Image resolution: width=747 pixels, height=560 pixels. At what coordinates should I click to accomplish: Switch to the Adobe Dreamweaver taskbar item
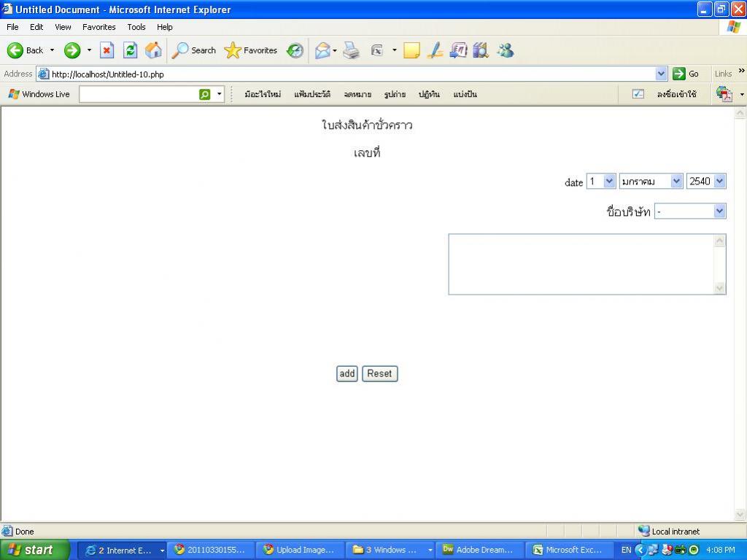coord(480,550)
